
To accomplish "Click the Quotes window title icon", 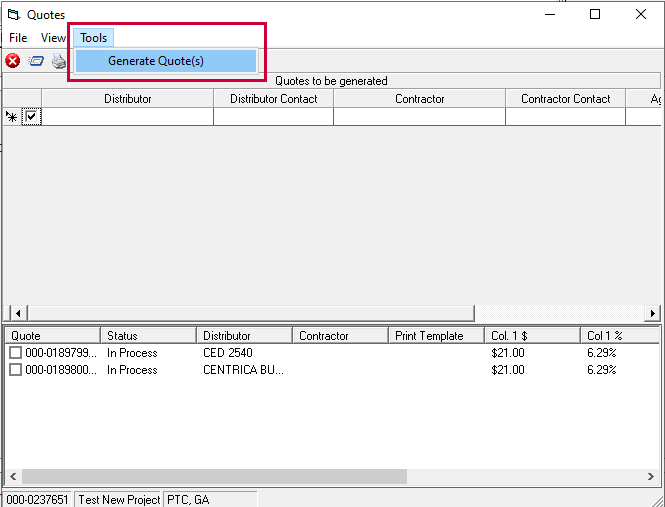I will click(14, 15).
